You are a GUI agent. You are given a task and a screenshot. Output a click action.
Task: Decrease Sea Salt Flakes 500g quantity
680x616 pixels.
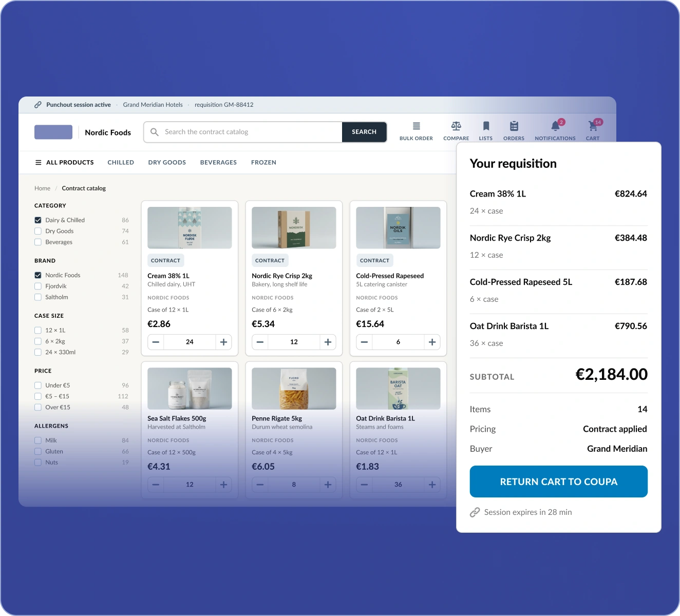pos(156,485)
